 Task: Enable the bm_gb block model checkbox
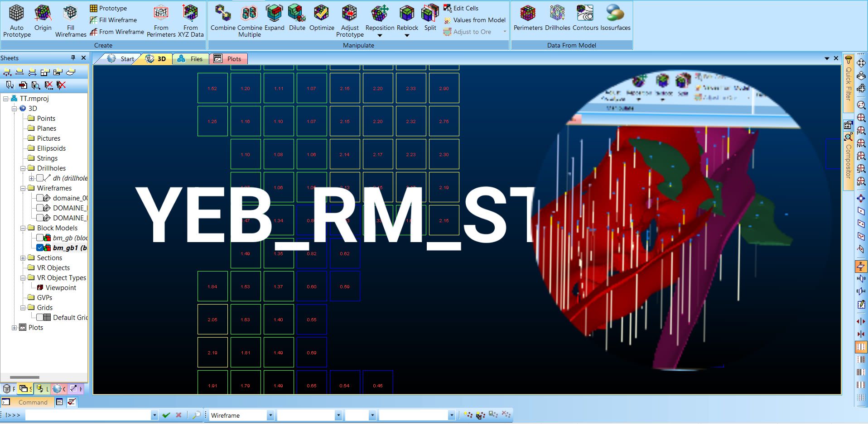(40, 238)
